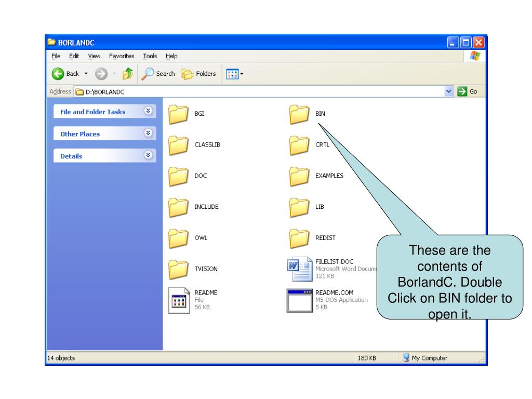Image resolution: width=532 pixels, height=399 pixels.
Task: Open the Tools menu
Action: 150,56
